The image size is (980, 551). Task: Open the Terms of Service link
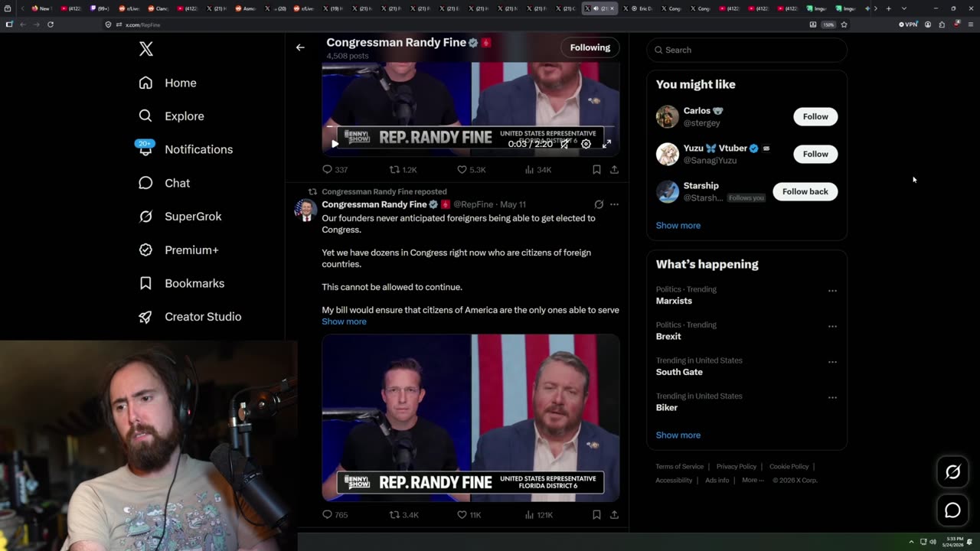679,466
